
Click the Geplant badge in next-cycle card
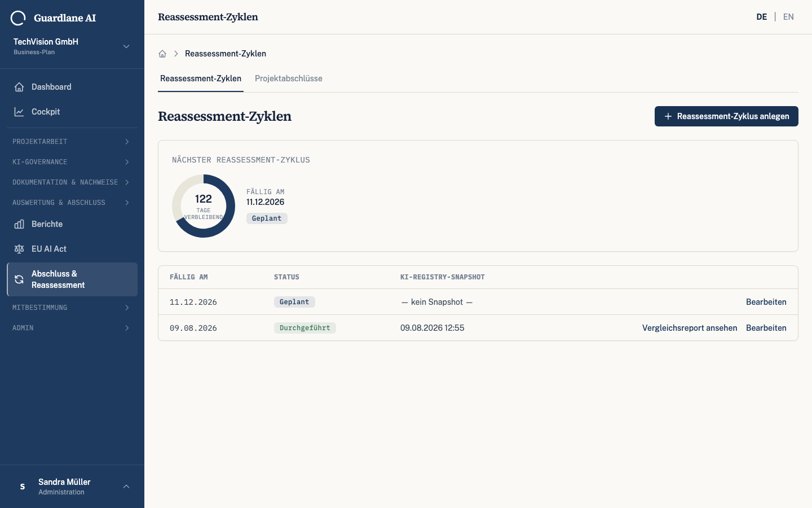pyautogui.click(x=267, y=218)
